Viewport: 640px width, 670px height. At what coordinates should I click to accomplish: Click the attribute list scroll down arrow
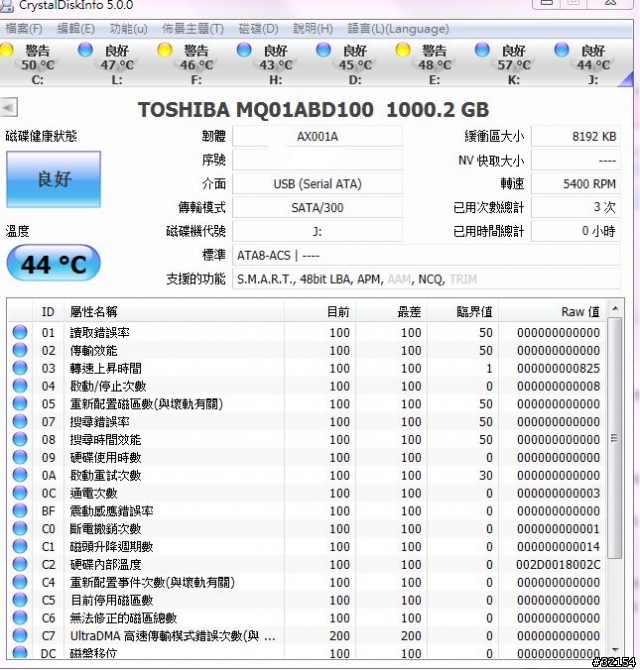tap(615, 649)
